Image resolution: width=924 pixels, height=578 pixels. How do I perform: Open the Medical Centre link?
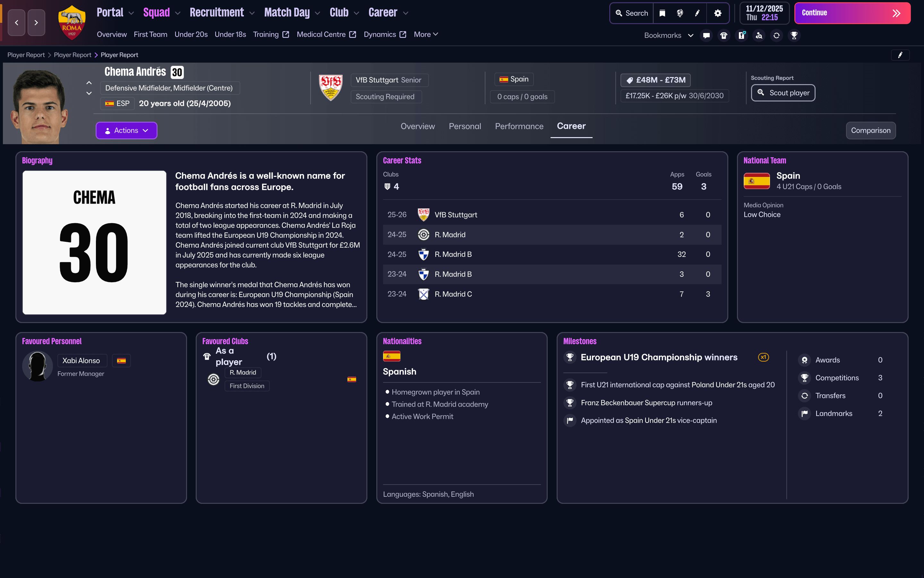(x=327, y=34)
